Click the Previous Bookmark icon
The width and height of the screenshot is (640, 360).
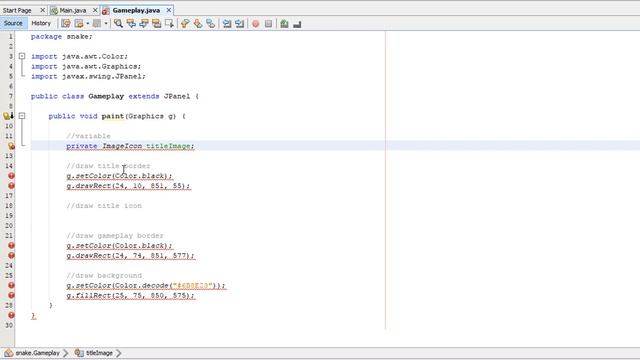185,24
